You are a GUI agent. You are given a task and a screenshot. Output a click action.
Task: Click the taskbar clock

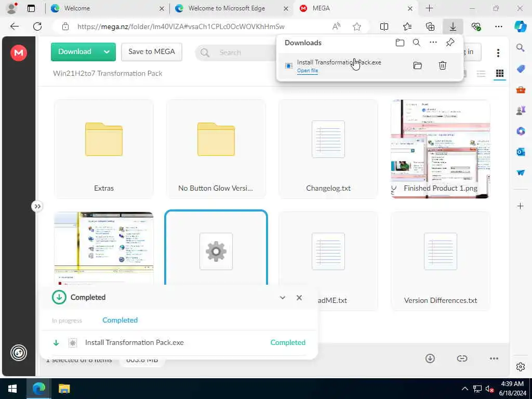coord(512,389)
